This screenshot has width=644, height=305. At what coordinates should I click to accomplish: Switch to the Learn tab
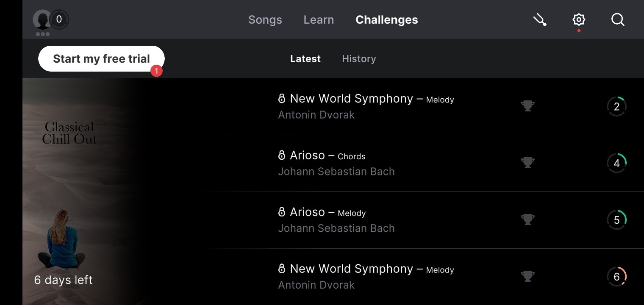click(x=319, y=20)
